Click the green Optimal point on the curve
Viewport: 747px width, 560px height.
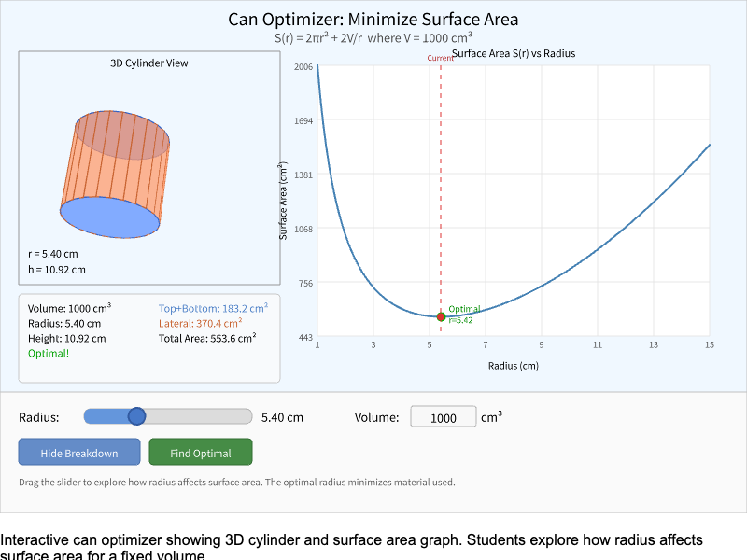coord(440,316)
